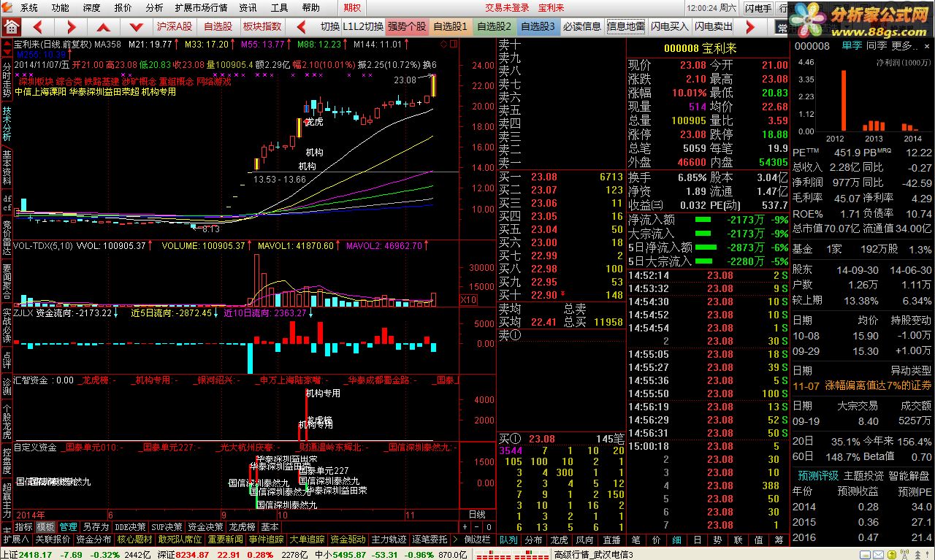Click the plus zoom button beside 日线
The width and height of the screenshot is (935, 560).
(x=465, y=526)
